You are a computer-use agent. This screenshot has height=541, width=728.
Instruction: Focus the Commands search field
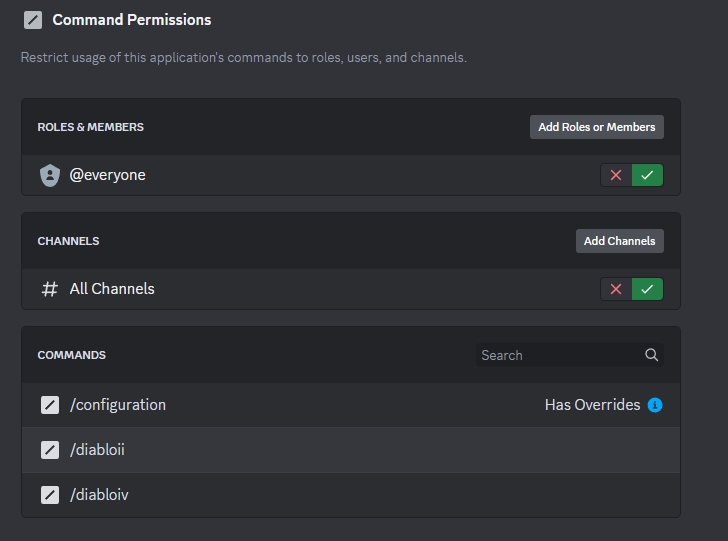point(558,355)
